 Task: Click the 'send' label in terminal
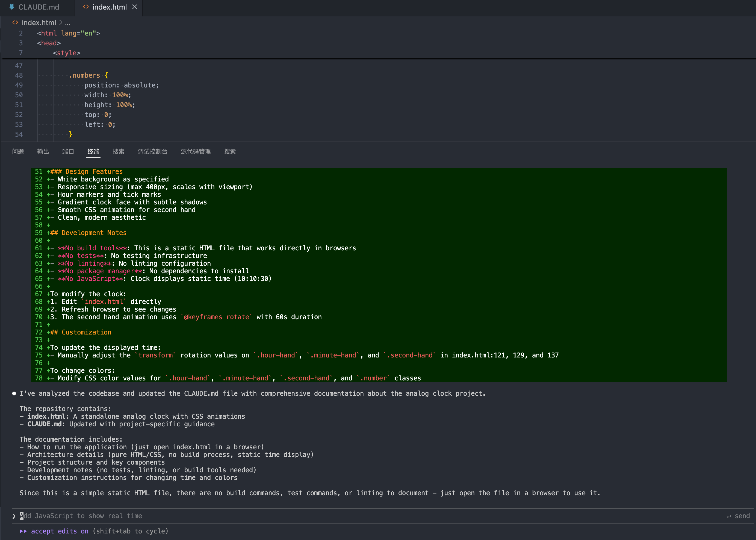click(x=742, y=516)
